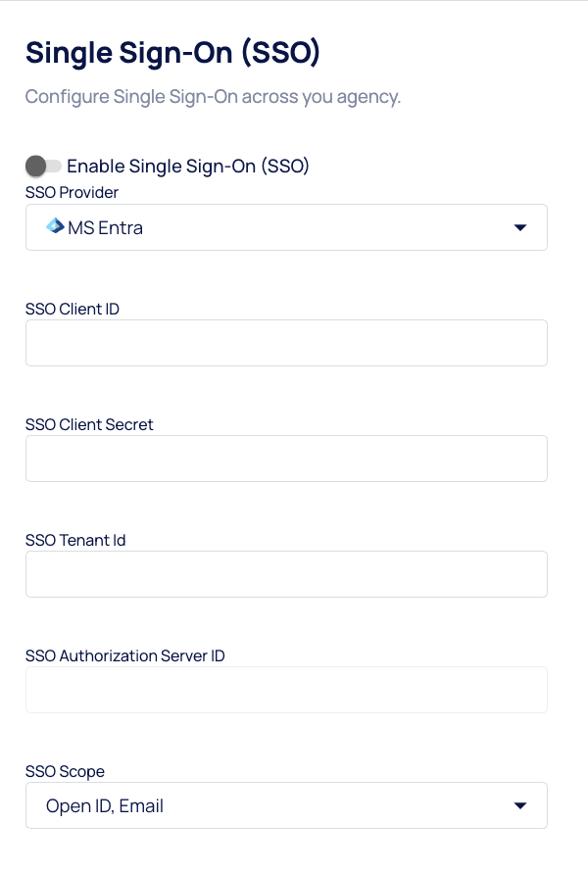588x872 pixels.
Task: Click the "SSO Client Secret" label text
Action: tap(89, 424)
